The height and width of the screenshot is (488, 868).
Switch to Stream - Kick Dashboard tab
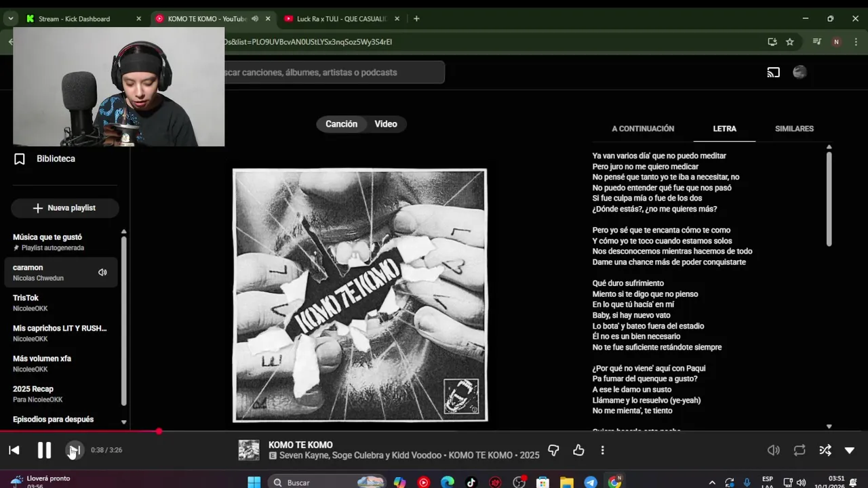[x=75, y=19]
